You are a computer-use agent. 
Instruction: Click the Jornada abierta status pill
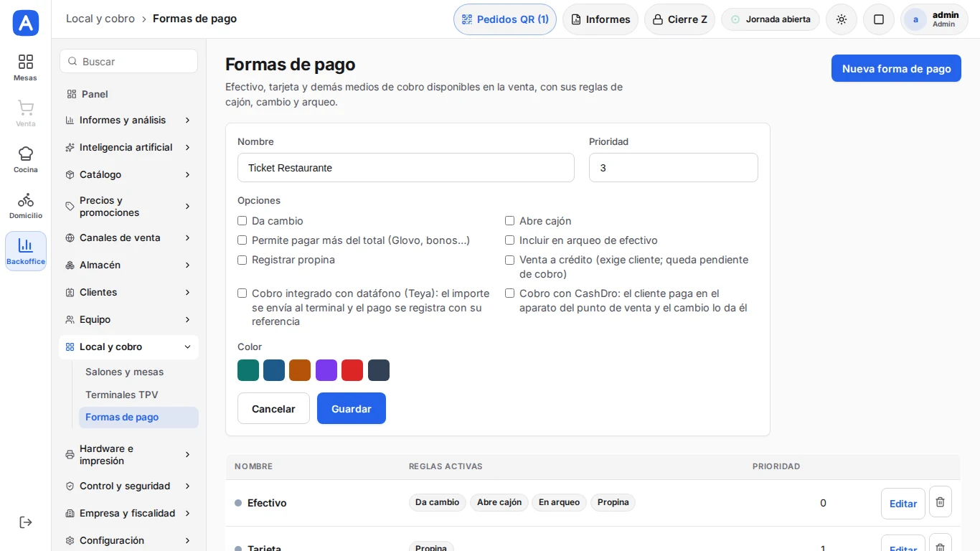click(x=771, y=19)
